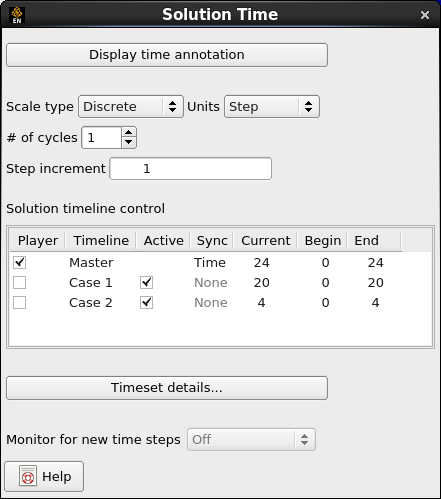Decrease the number of cycles with down arrow
441x499 pixels.
[129, 143]
